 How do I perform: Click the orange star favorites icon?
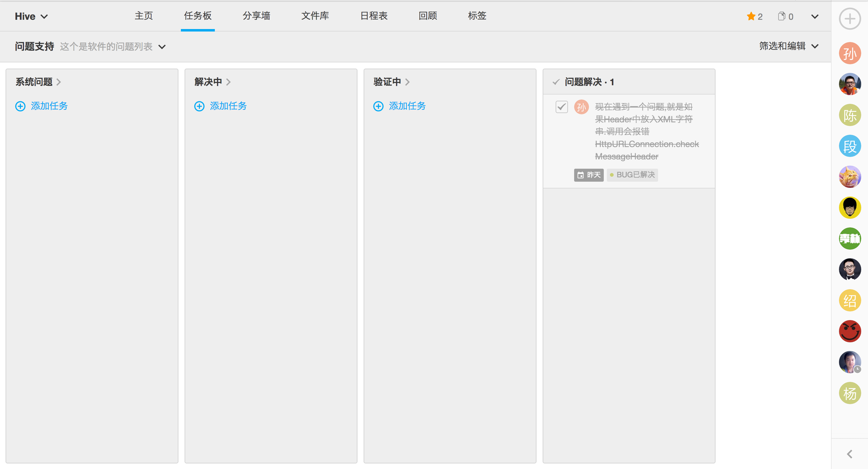[751, 16]
